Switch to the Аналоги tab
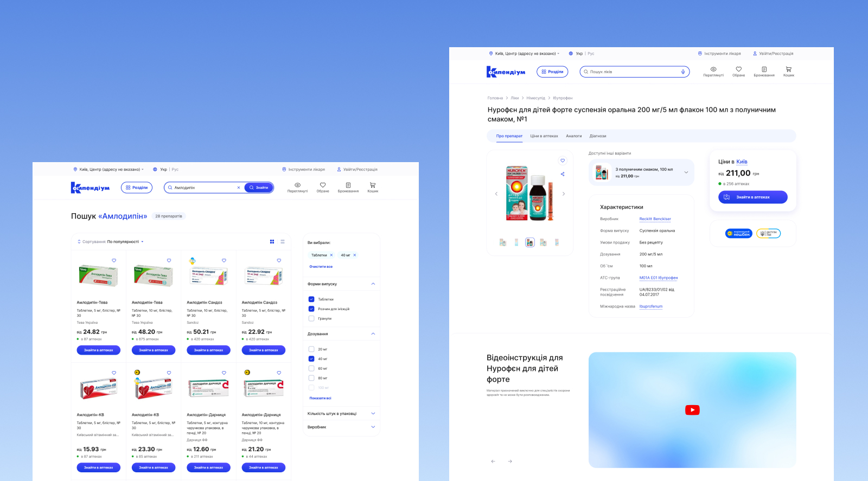Screen dimensions: 868x481 (574, 136)
